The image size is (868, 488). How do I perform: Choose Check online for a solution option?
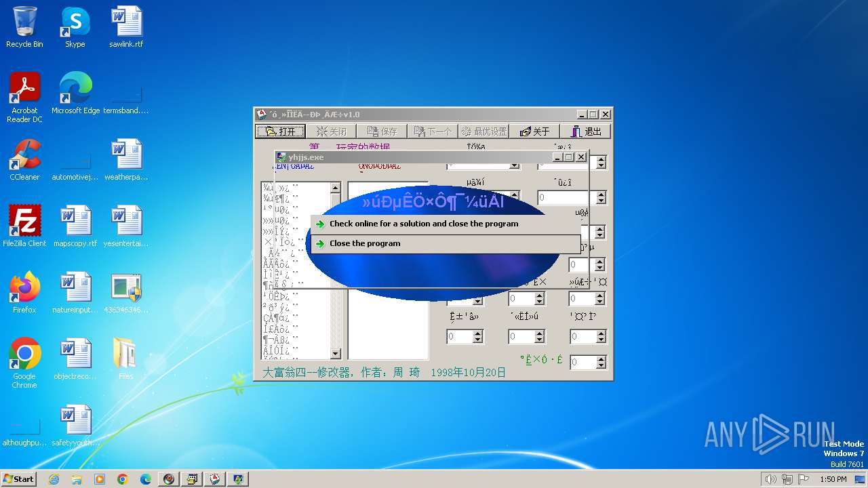click(446, 224)
